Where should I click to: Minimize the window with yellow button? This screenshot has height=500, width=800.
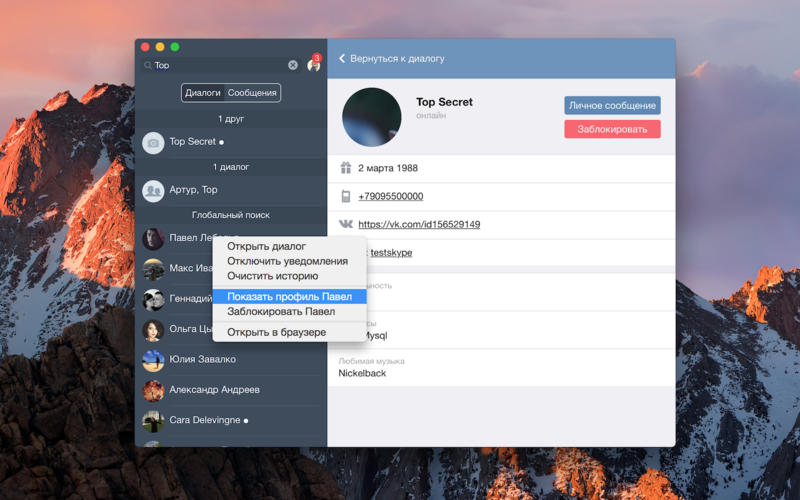pyautogui.click(x=160, y=47)
